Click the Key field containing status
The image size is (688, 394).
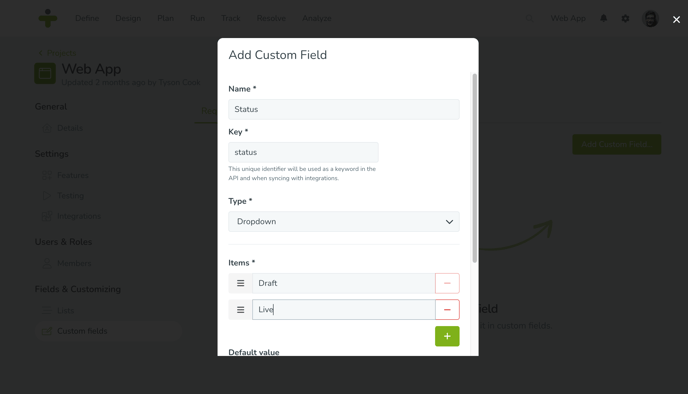(303, 152)
